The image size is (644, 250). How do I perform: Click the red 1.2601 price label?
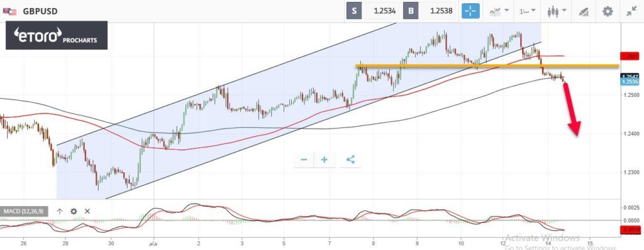pyautogui.click(x=629, y=56)
